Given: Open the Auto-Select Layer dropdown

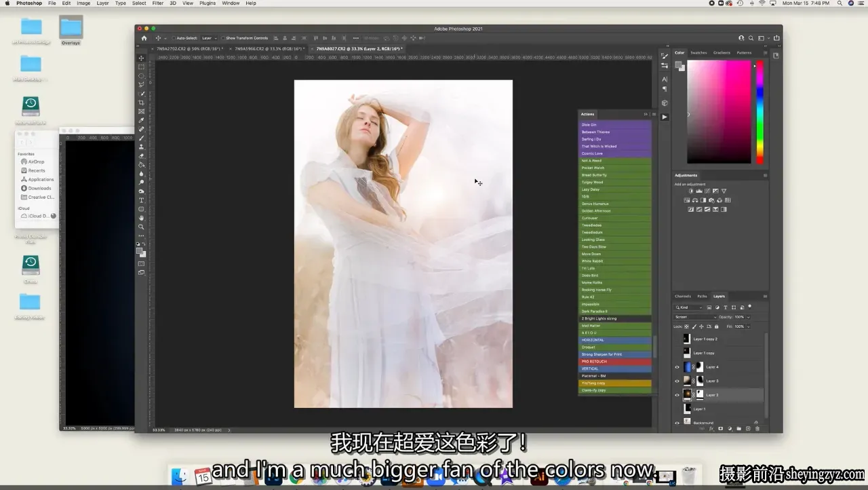Looking at the screenshot, I should coord(209,38).
